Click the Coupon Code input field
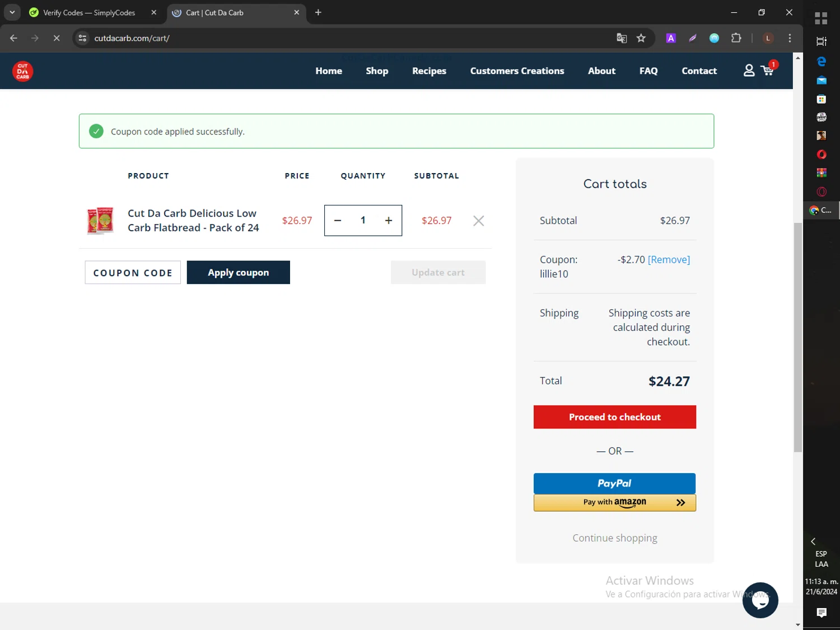 point(133,273)
